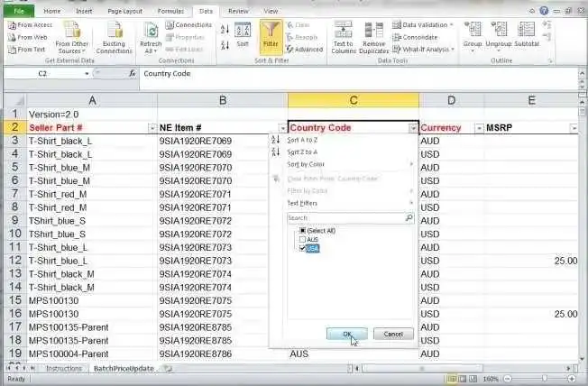The width and height of the screenshot is (588, 386).
Task: Open the Connections command
Action: coord(188,25)
